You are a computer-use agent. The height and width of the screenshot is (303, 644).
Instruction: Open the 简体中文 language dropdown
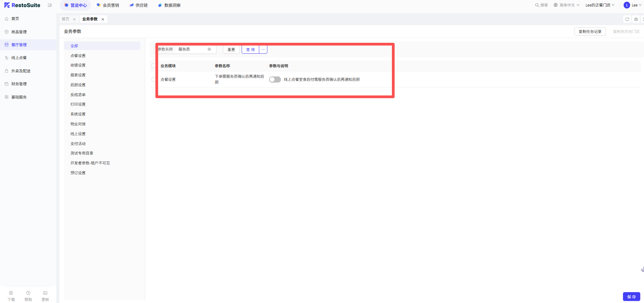pyautogui.click(x=566, y=5)
